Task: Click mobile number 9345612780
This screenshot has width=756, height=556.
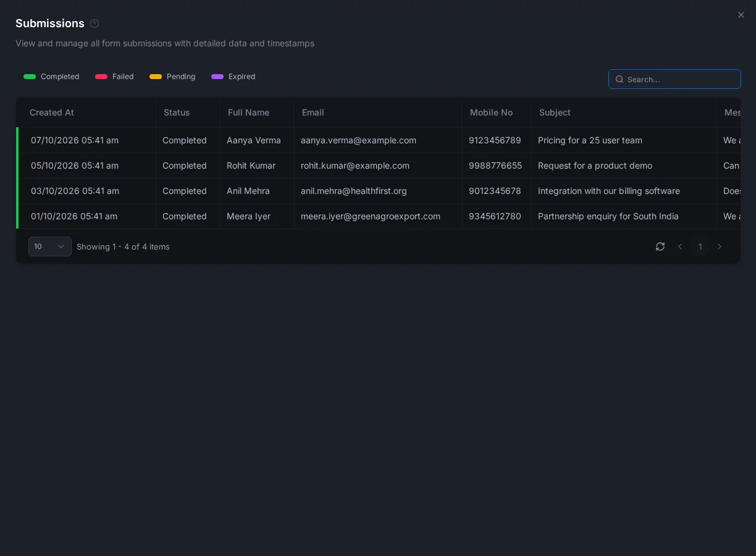Action: point(495,216)
